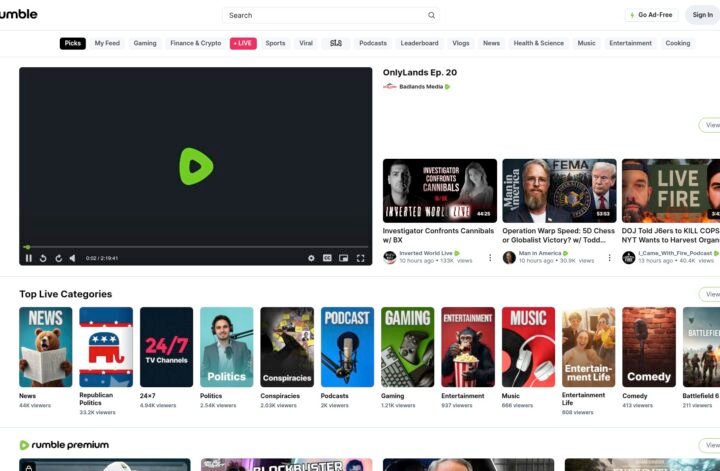
Task: Click the Badlands Media channel avatar
Action: pyautogui.click(x=389, y=87)
